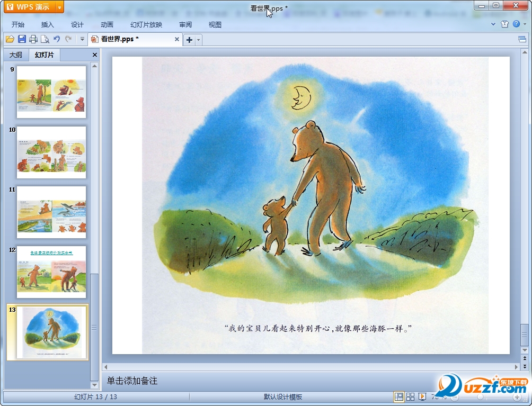Start slideshow from status bar icon
Image resolution: width=532 pixels, height=406 pixels.
422,396
